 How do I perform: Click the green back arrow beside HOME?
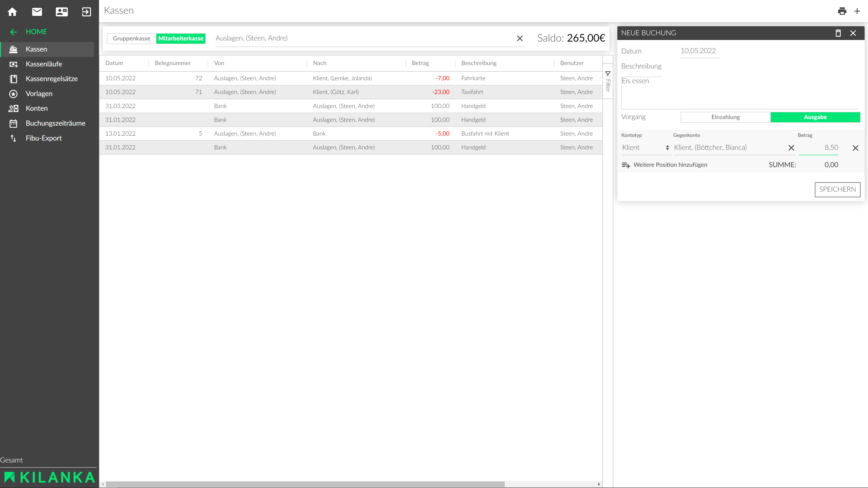tap(14, 32)
